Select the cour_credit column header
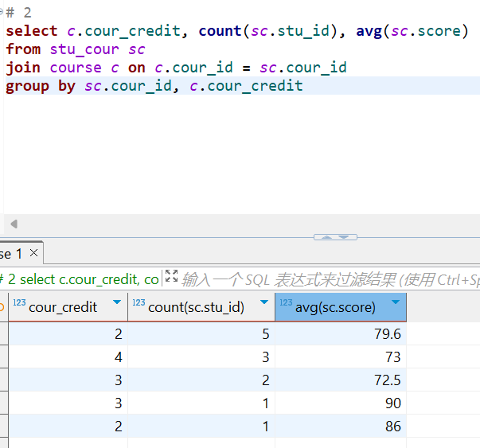This screenshot has height=448, width=480. click(x=63, y=307)
